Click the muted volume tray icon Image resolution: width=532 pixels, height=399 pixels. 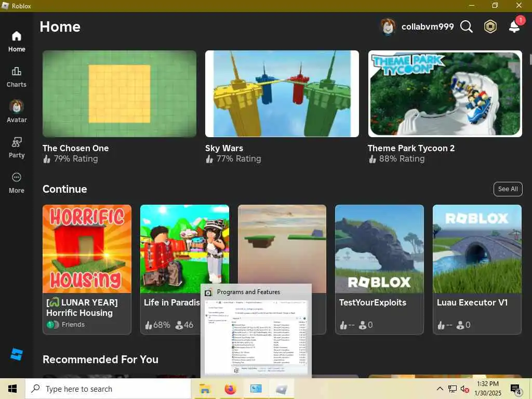coord(464,389)
